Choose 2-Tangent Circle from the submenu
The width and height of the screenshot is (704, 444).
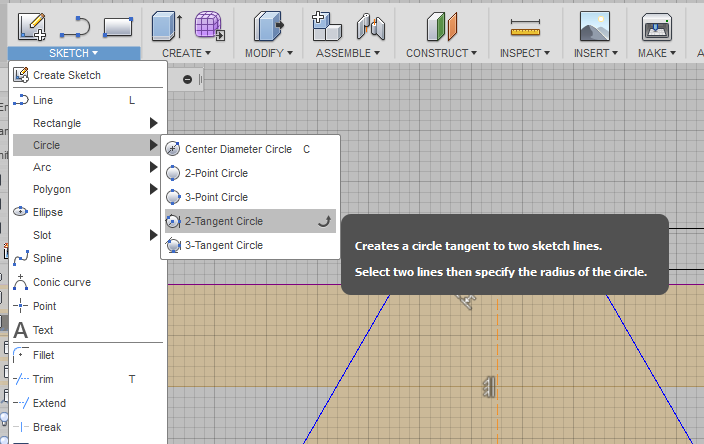pos(224,221)
